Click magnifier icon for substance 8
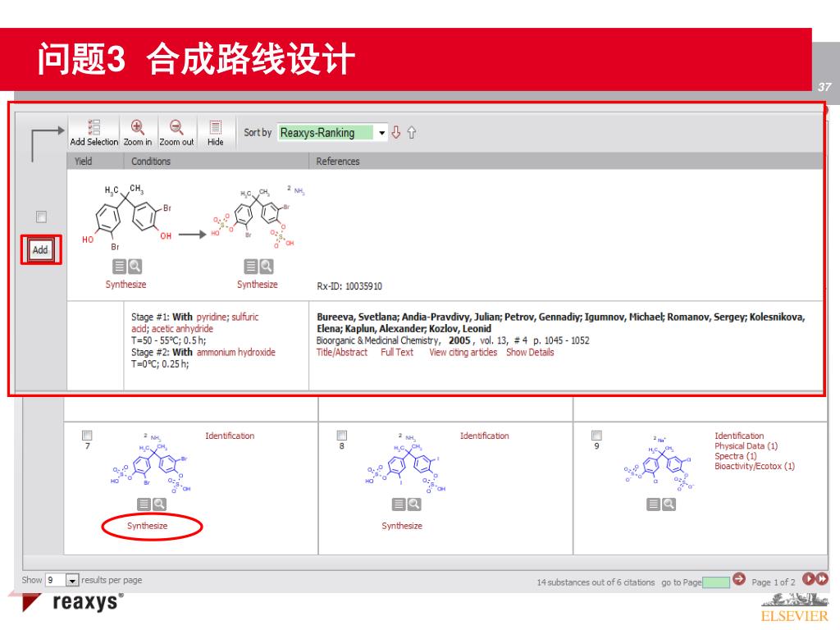 click(414, 504)
